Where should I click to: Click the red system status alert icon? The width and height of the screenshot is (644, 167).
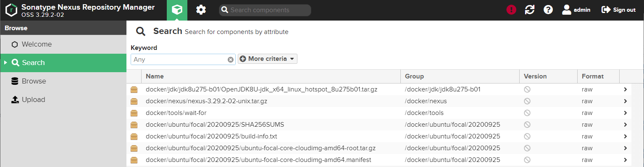click(511, 10)
